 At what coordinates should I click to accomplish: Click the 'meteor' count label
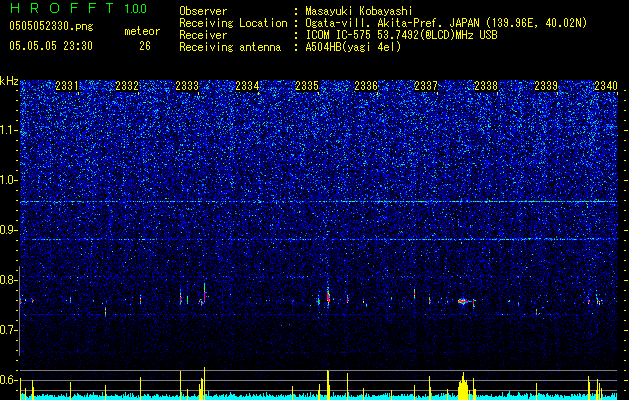[142, 31]
